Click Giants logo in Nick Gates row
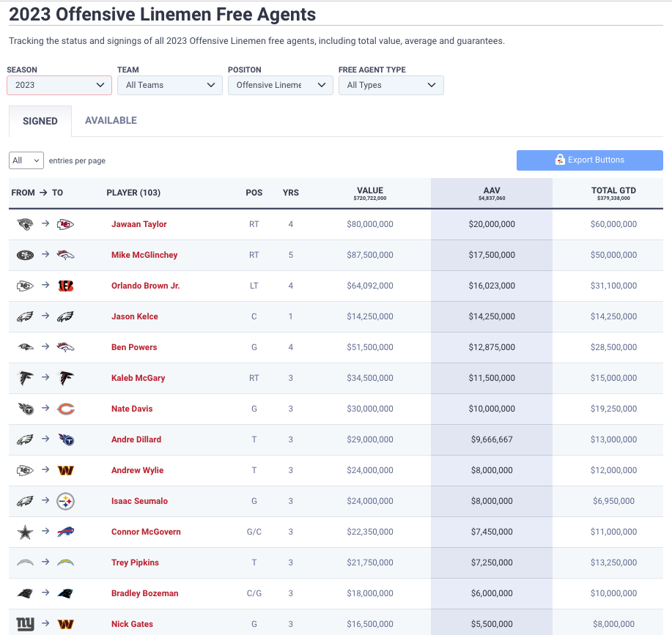The image size is (672, 635). [x=25, y=624]
